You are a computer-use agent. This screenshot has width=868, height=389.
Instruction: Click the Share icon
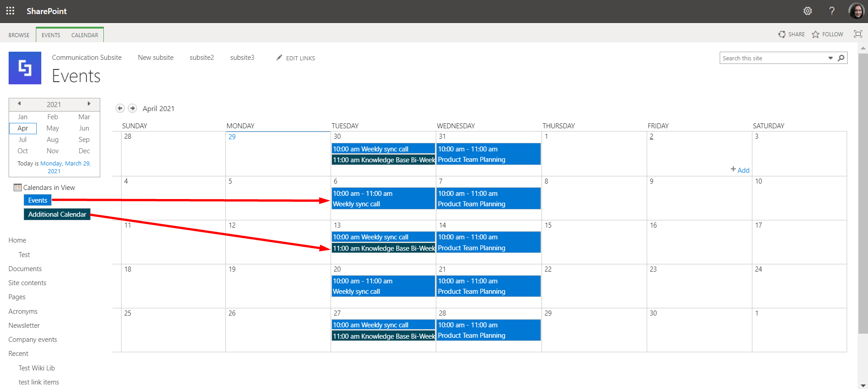coord(782,34)
